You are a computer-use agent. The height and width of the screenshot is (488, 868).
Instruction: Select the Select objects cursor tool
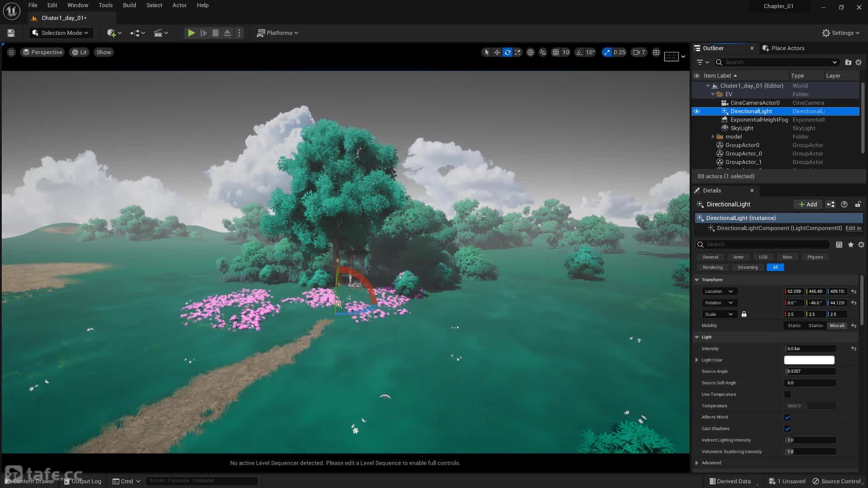[x=487, y=52]
